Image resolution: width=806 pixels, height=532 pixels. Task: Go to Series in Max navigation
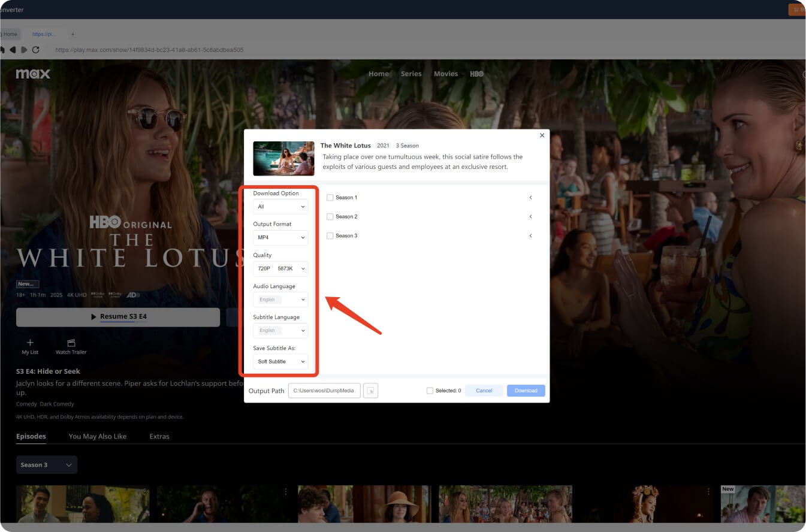coord(411,74)
